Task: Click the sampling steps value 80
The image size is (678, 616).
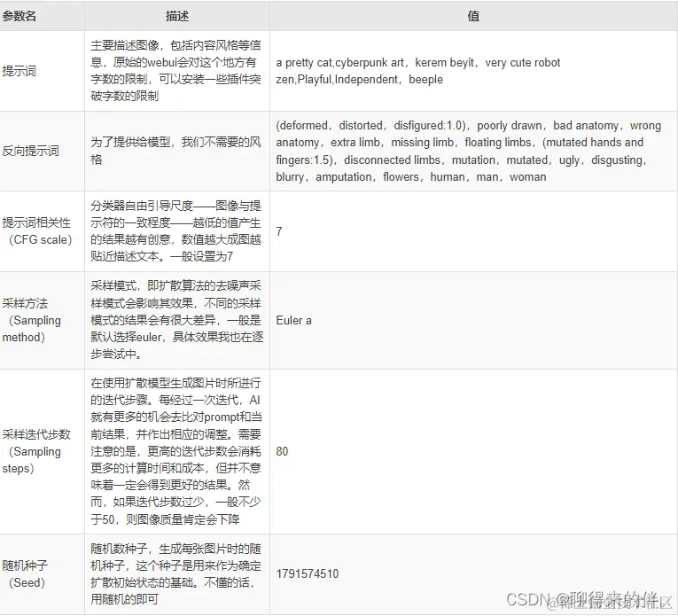Action: (x=282, y=451)
